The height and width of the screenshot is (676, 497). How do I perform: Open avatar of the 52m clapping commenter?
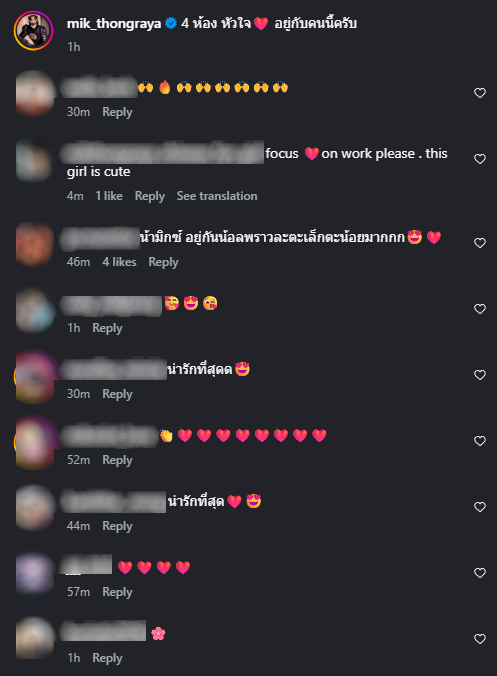click(x=34, y=441)
